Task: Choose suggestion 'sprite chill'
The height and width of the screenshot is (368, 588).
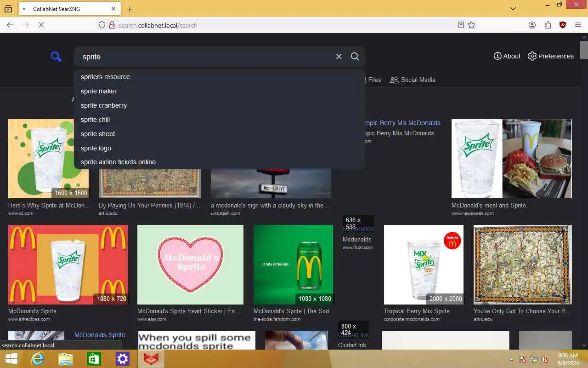Action: click(x=220, y=120)
